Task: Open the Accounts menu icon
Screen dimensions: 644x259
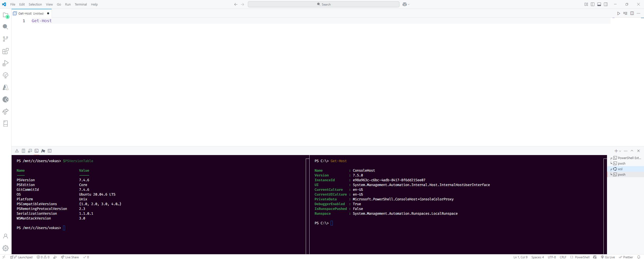Action: pyautogui.click(x=6, y=236)
